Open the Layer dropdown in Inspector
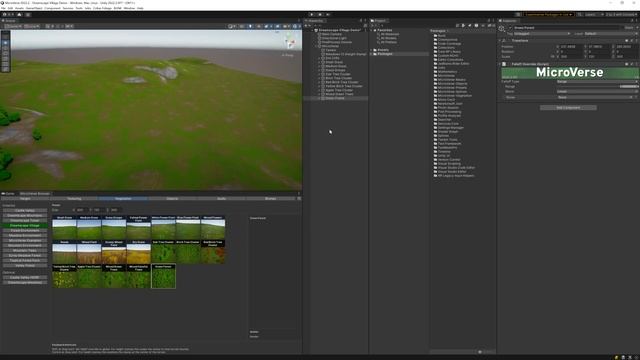Screen dimensions: 640x360 pyautogui.click(x=610, y=33)
